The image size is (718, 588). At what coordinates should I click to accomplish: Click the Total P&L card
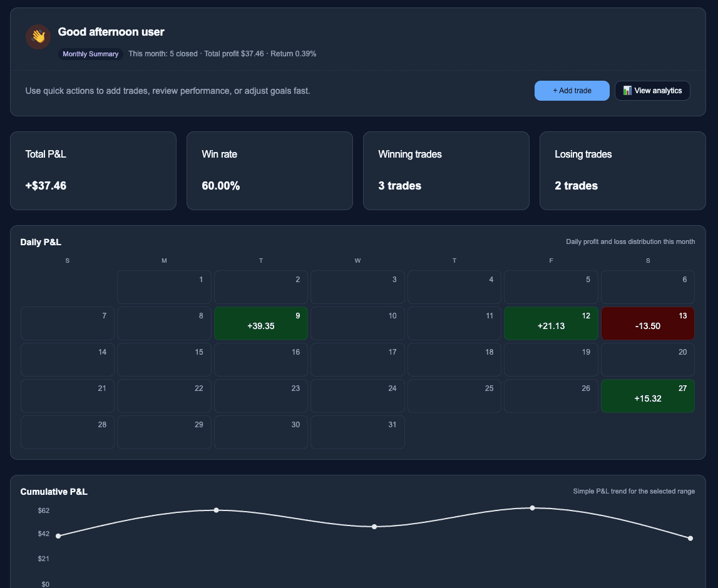(93, 170)
